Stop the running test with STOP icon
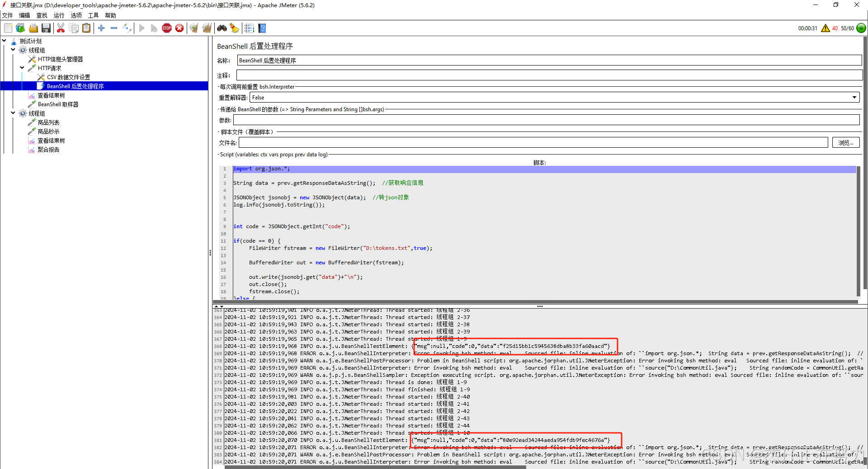The width and height of the screenshot is (868, 469). point(167,28)
